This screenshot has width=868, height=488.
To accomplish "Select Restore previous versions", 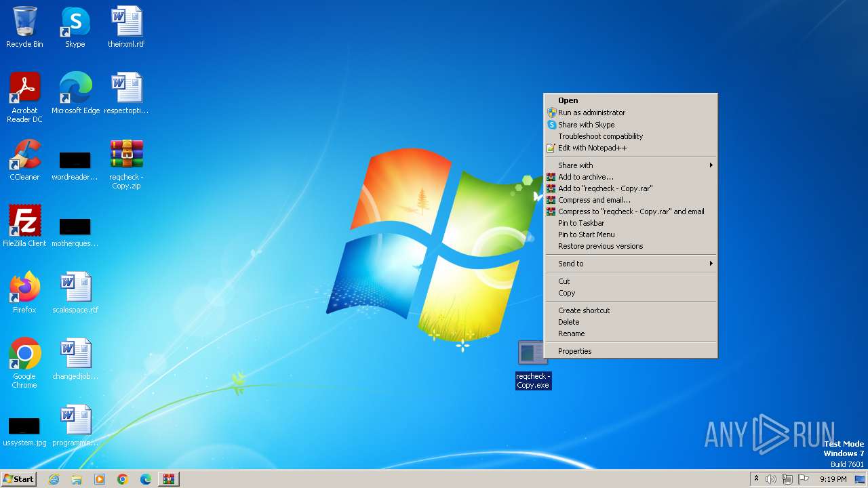I will (631, 246).
